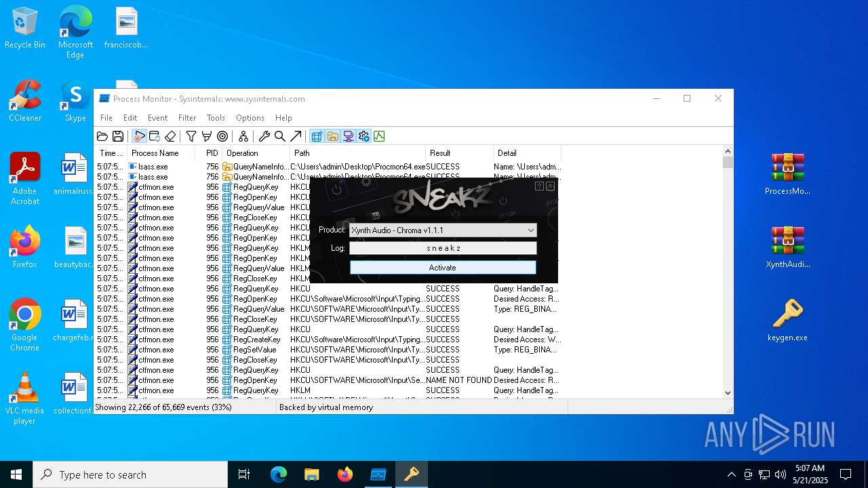
Task: Click the taskbar search box
Action: [130, 474]
